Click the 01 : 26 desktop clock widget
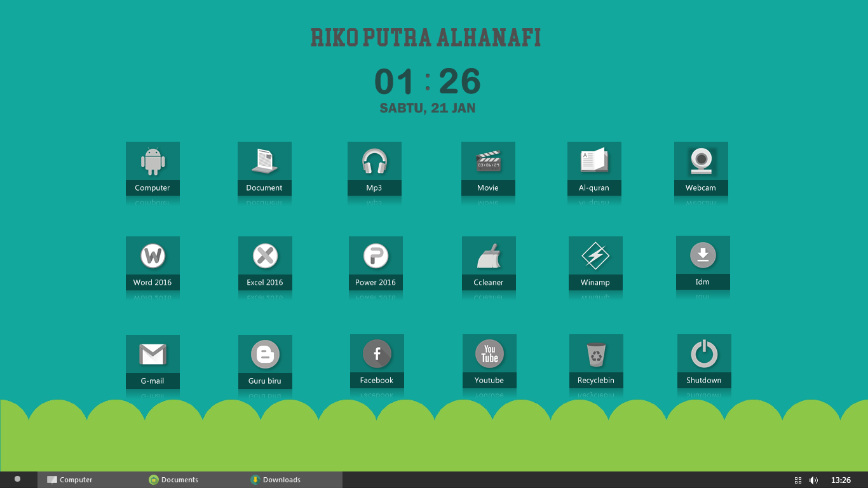The width and height of the screenshot is (868, 488). (x=427, y=81)
